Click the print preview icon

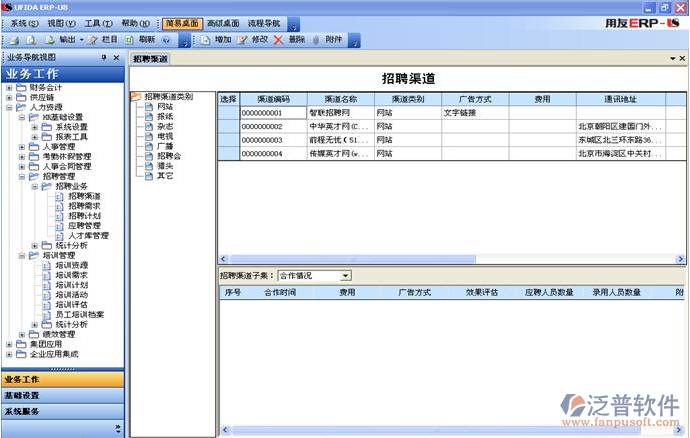pyautogui.click(x=32, y=39)
